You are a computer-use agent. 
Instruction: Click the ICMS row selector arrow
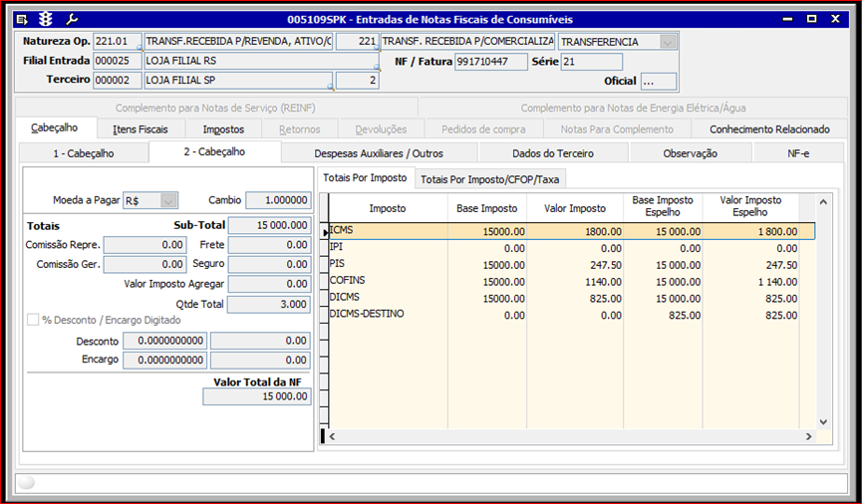[325, 232]
